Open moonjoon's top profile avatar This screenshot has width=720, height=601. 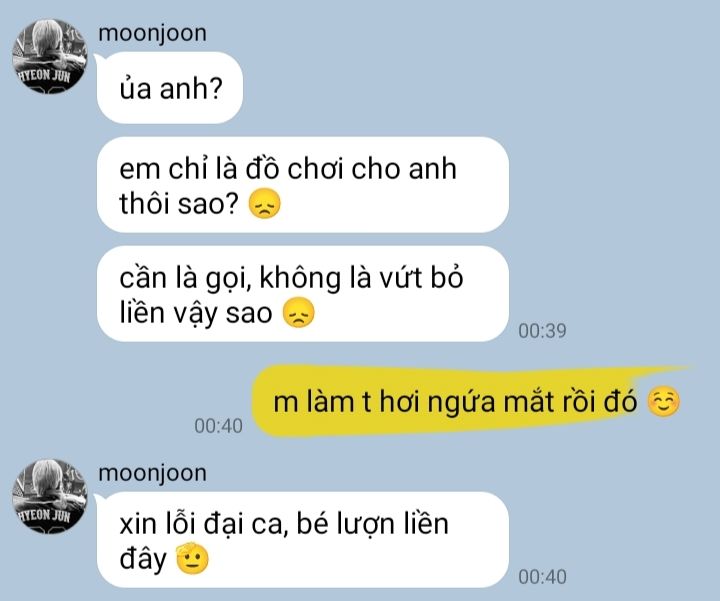pyautogui.click(x=50, y=56)
